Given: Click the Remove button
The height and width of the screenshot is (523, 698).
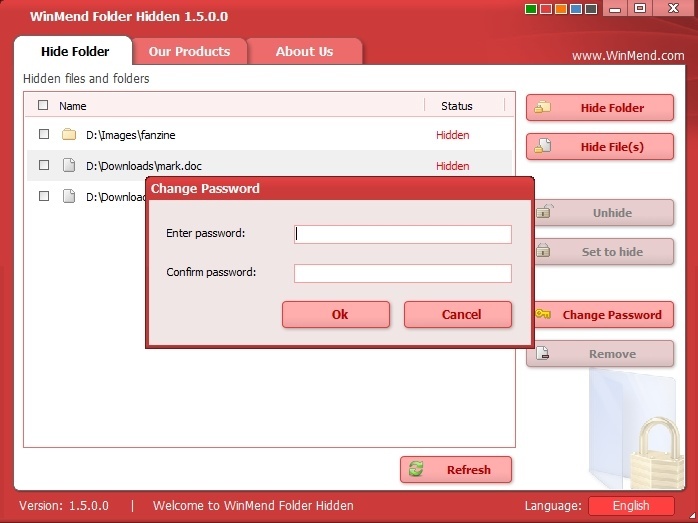Looking at the screenshot, I should pos(600,354).
